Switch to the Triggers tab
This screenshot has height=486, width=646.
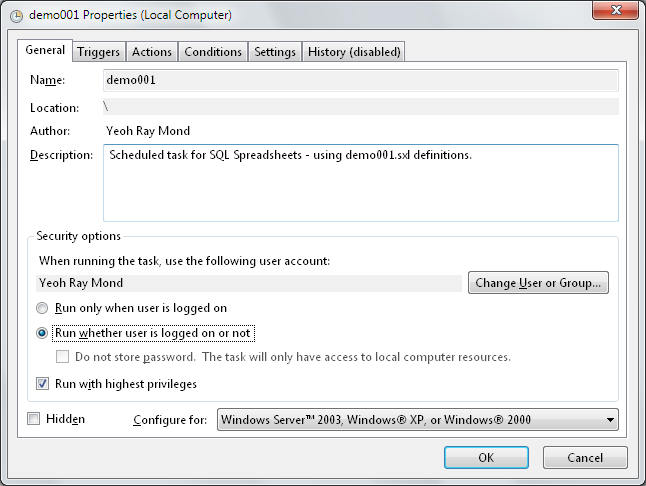click(x=98, y=52)
